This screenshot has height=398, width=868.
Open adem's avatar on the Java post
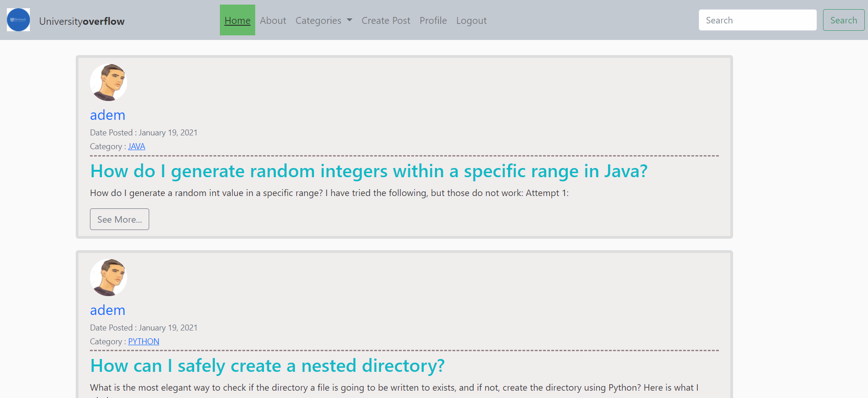pyautogui.click(x=108, y=82)
